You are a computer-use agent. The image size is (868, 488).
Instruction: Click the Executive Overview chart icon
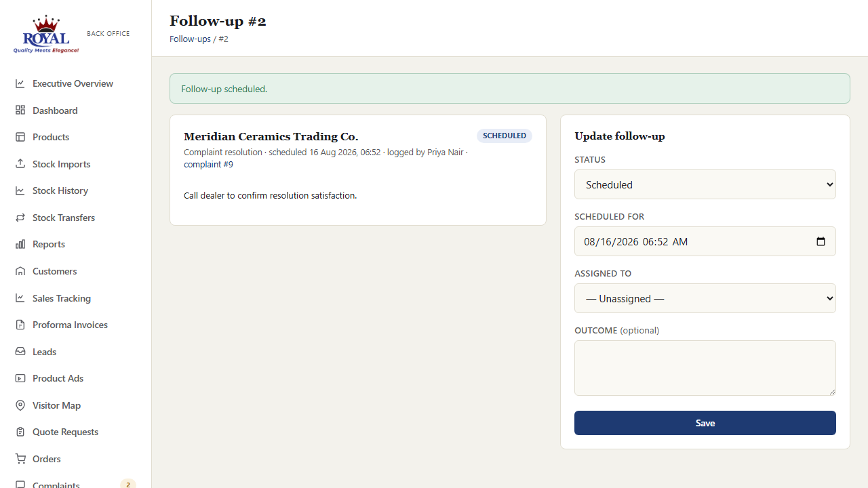[x=20, y=83]
